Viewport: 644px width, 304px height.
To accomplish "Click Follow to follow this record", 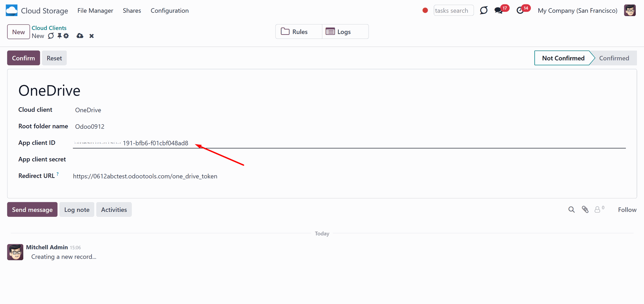I will coord(627,209).
